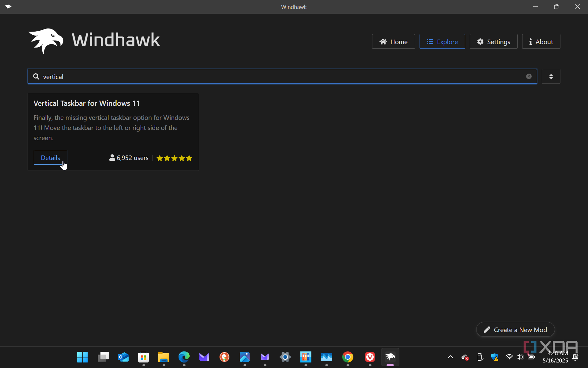This screenshot has width=588, height=368.
Task: Click the Windhawk title bar eagle icon
Action: [x=8, y=7]
